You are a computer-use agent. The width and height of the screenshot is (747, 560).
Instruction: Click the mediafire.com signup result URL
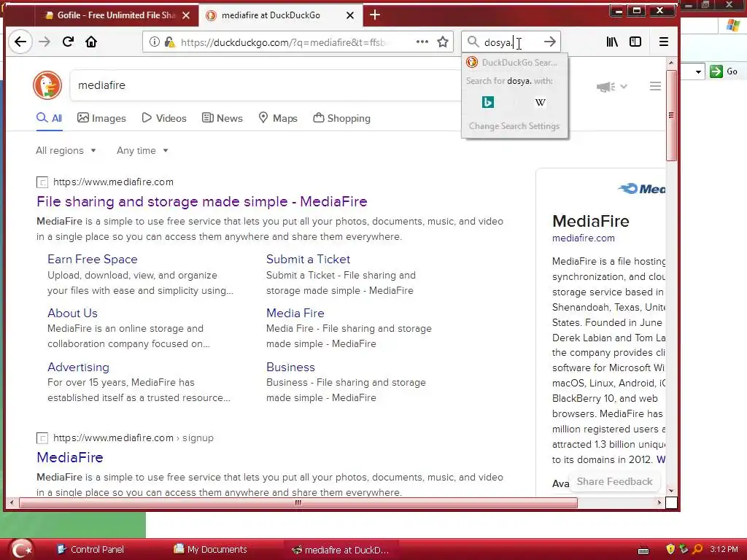pyautogui.click(x=133, y=437)
